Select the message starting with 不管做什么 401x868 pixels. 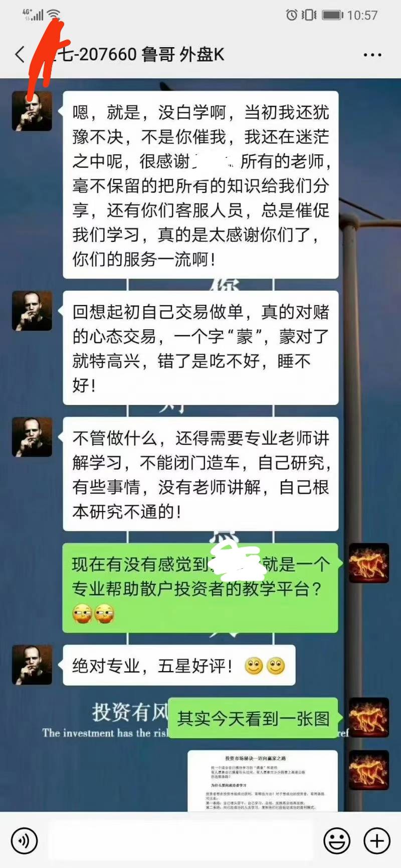pyautogui.click(x=200, y=474)
